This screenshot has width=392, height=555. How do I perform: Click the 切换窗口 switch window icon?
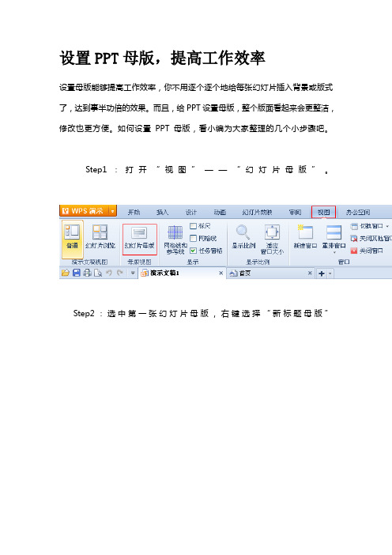coord(354,226)
